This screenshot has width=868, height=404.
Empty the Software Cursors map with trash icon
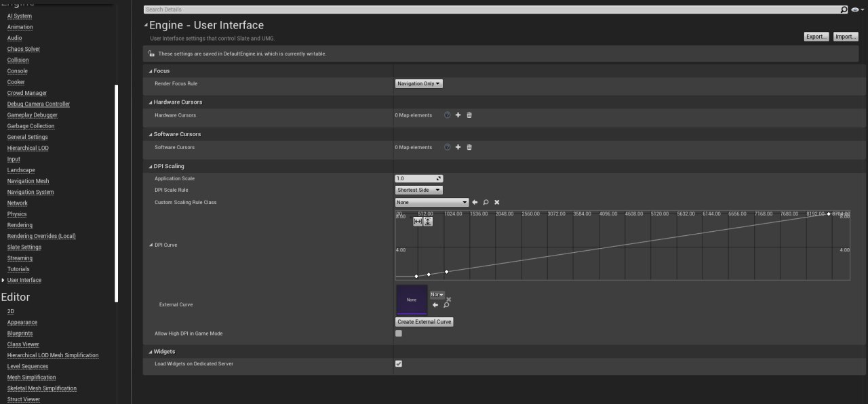469,147
